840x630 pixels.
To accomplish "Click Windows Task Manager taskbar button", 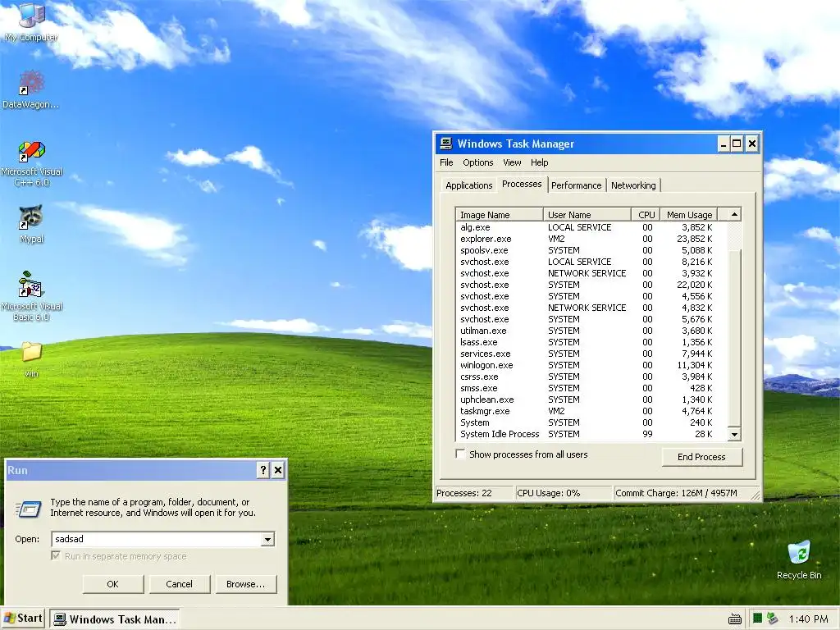I will (x=115, y=619).
